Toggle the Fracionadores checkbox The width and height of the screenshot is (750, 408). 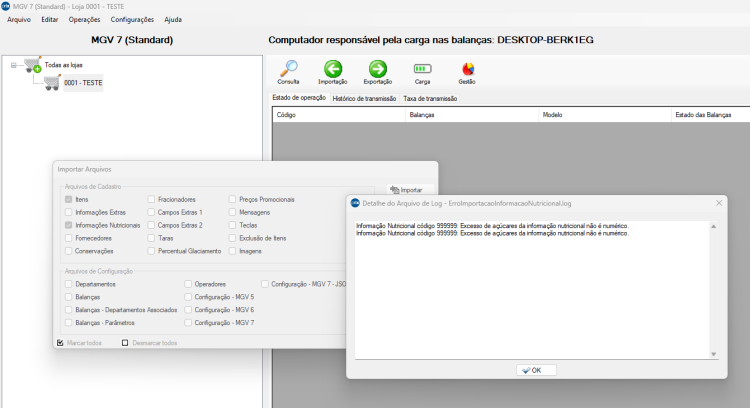pos(151,199)
